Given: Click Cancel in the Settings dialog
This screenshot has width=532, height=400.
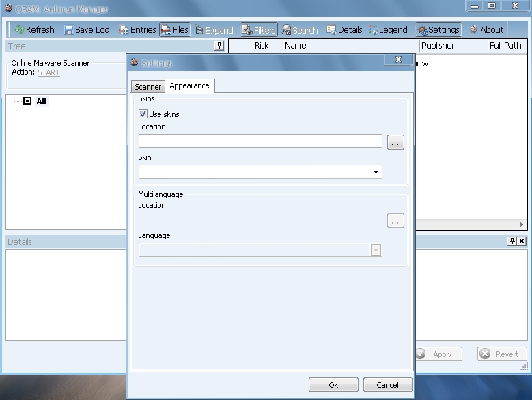Looking at the screenshot, I should [388, 385].
